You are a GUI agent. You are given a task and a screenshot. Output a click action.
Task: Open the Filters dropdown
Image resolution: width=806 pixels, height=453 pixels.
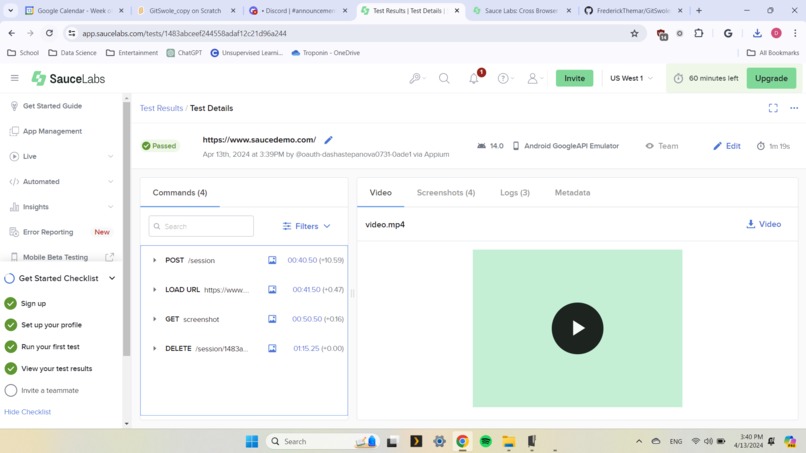[306, 226]
